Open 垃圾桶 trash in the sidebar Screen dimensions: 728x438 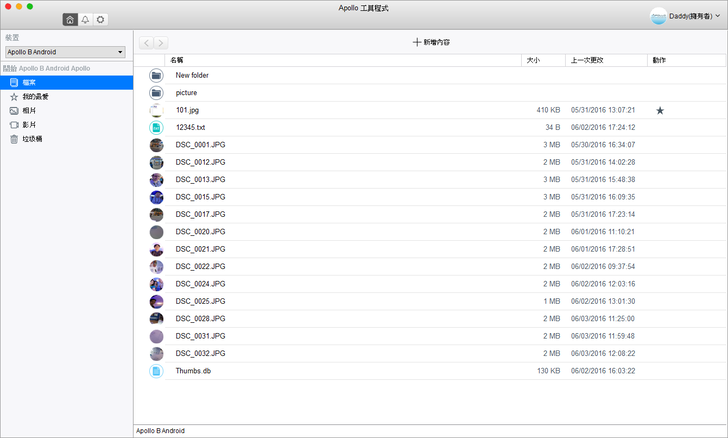click(x=32, y=139)
